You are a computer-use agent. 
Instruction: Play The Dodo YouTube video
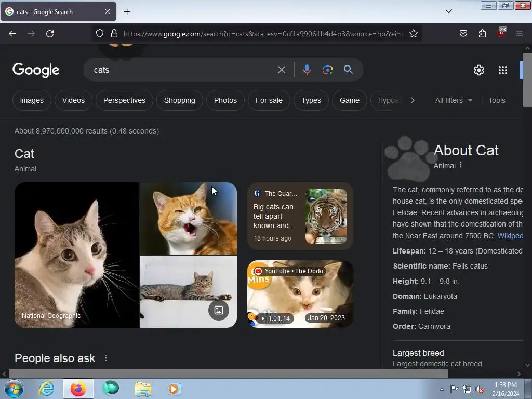click(x=300, y=294)
